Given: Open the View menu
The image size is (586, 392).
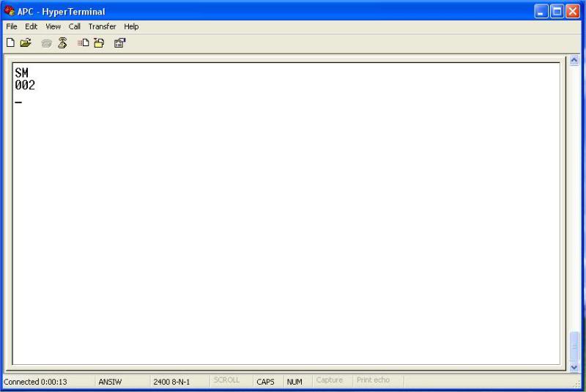Looking at the screenshot, I should pos(53,26).
